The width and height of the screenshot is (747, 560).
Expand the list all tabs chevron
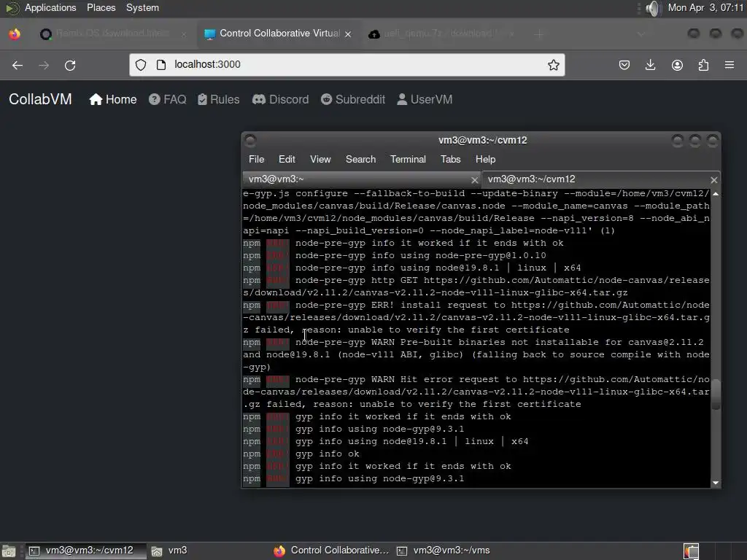(x=641, y=34)
